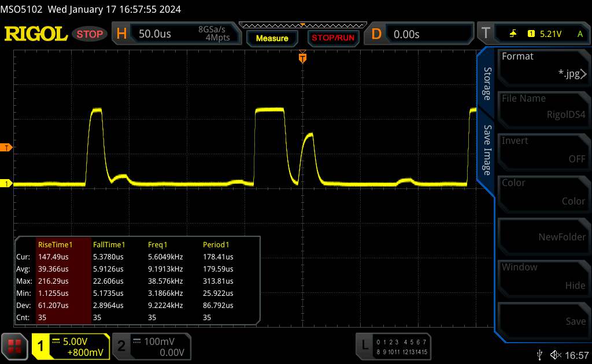Switch to the Storage tab
Screen dimensions: 592x364
pyautogui.click(x=487, y=84)
